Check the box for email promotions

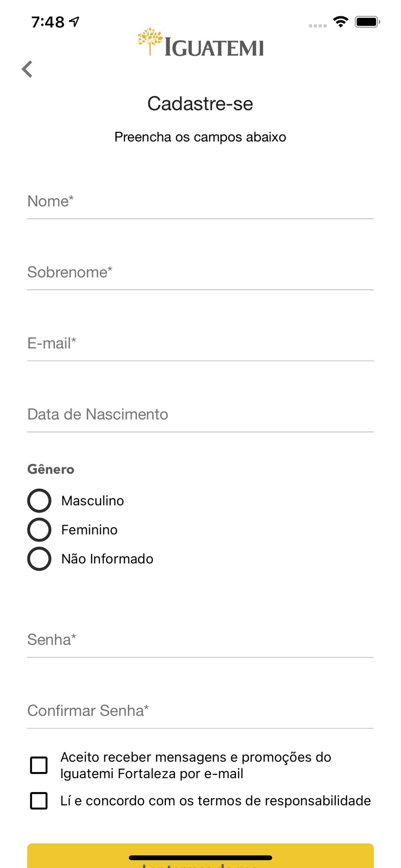point(39,765)
